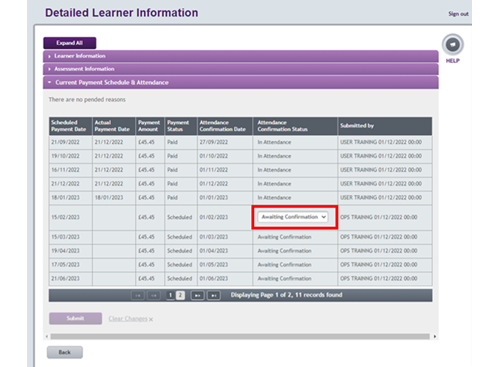Click attendance confirmation date 01/06/2023

pos(214,279)
